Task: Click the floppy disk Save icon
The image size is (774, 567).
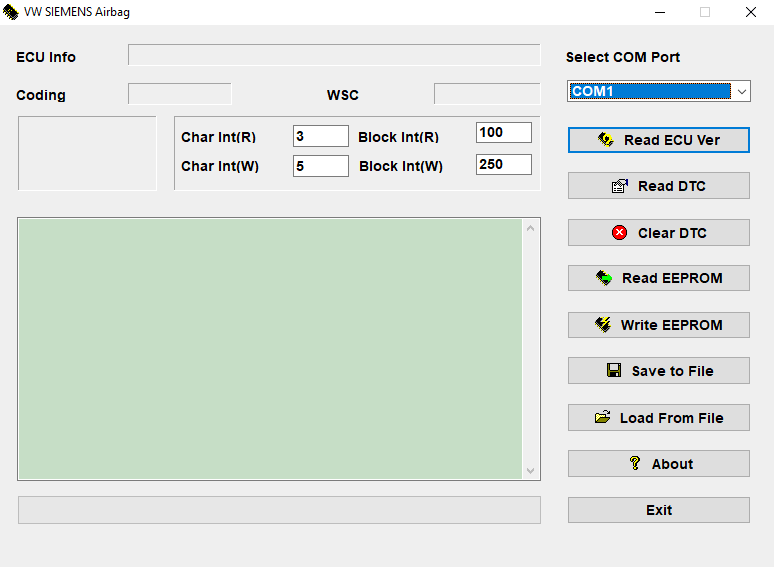Action: click(x=614, y=370)
